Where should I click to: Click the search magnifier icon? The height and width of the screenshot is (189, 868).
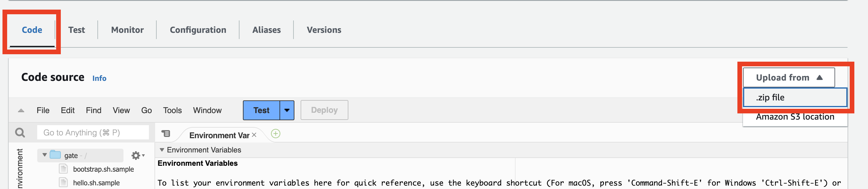coord(20,133)
